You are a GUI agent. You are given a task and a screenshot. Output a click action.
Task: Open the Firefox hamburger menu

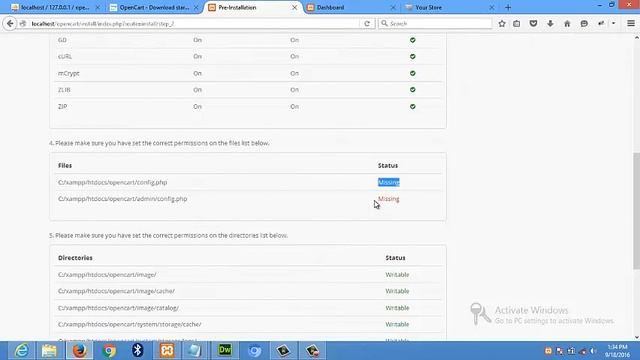(x=631, y=24)
